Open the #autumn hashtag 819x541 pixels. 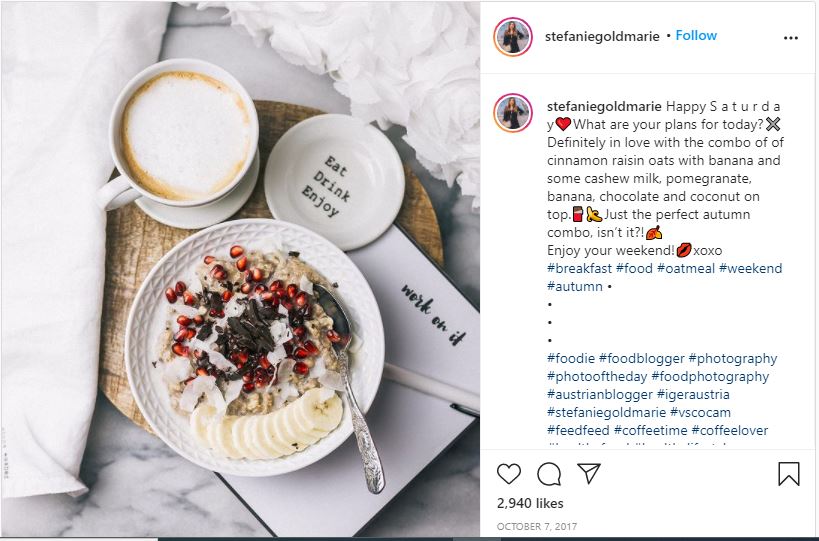(x=575, y=286)
